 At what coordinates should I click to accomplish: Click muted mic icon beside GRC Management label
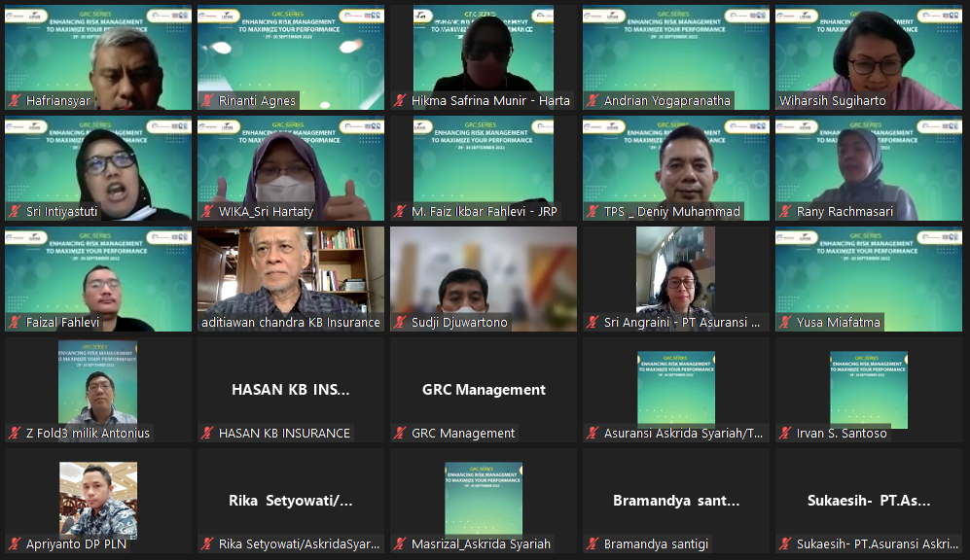tap(400, 434)
